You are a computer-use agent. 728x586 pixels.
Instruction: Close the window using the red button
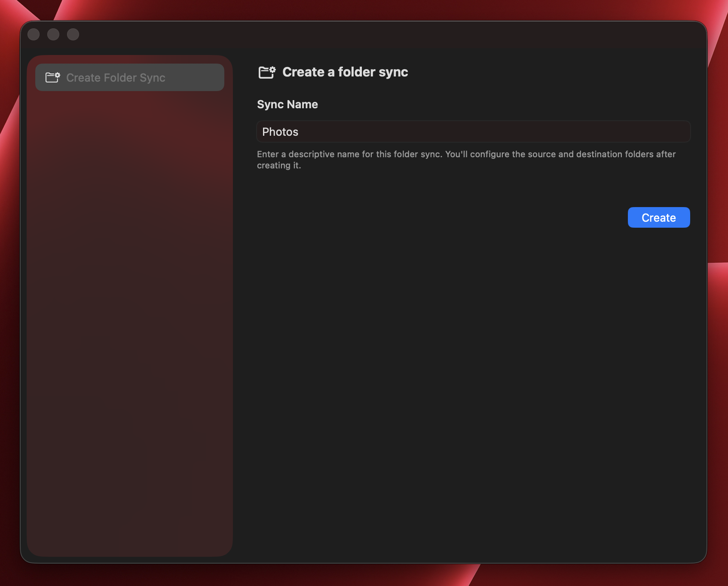33,34
